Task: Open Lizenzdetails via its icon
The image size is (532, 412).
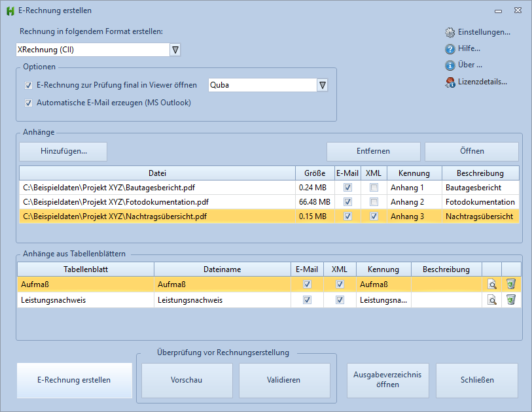Action: point(450,82)
